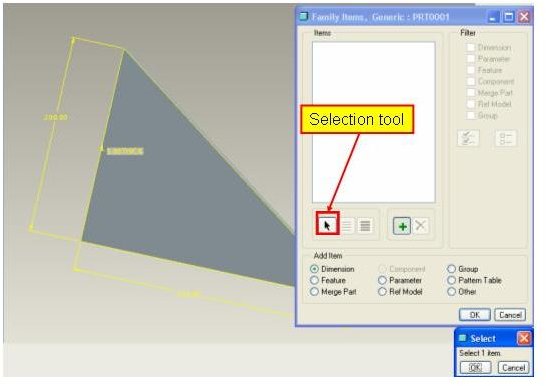Toggle the Dimension filter checkbox

tap(470, 47)
